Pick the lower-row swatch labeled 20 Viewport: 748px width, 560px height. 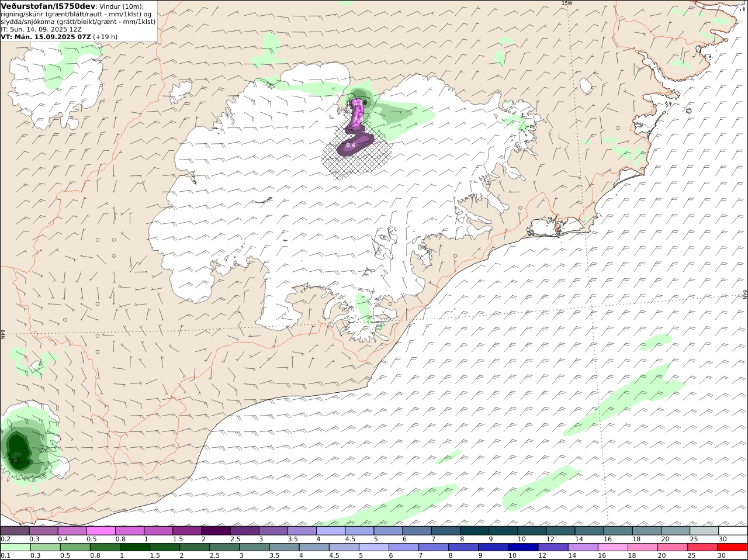pyautogui.click(x=673, y=548)
